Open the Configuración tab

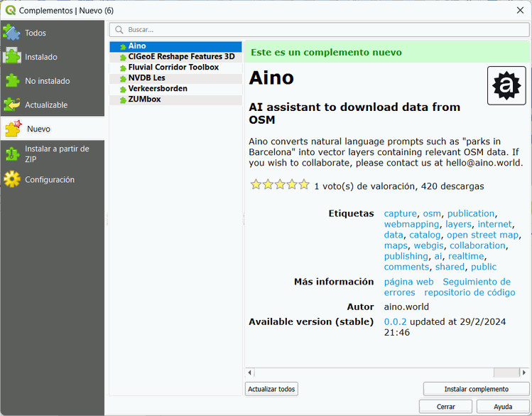click(53, 179)
